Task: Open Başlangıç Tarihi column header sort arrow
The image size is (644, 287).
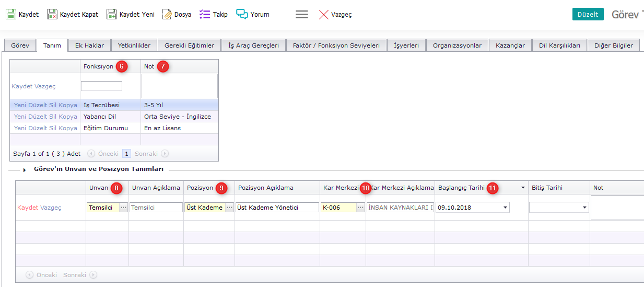Action: click(523, 188)
